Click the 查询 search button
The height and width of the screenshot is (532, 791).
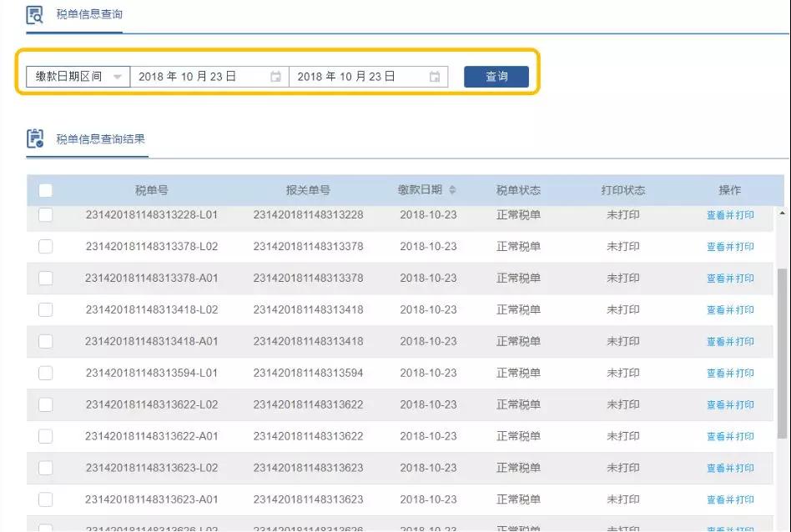pyautogui.click(x=496, y=76)
